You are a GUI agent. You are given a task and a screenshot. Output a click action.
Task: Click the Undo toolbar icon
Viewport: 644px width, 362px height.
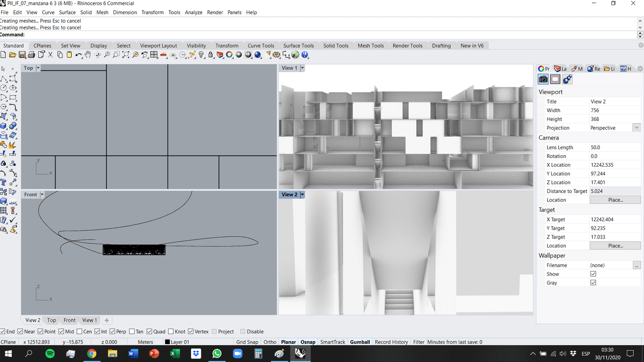tap(78, 55)
